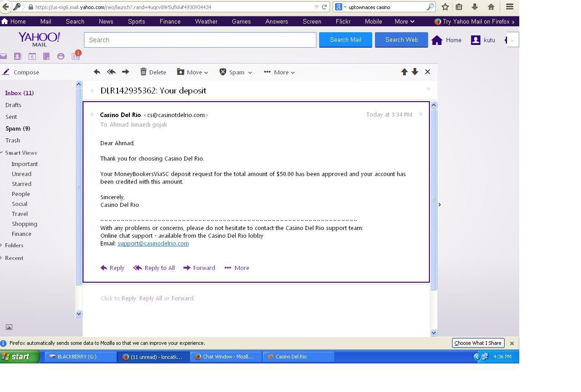
Task: Click the browser search magnifier icon
Action: (430, 7)
